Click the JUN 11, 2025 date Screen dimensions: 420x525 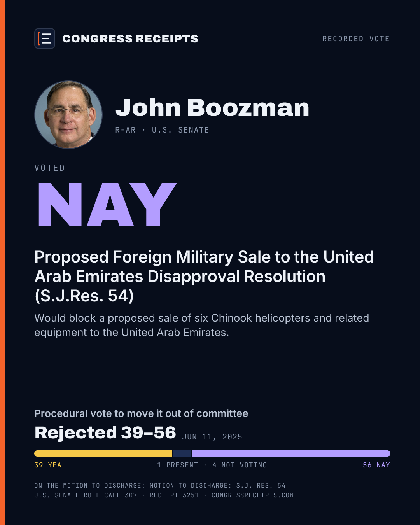click(x=212, y=437)
